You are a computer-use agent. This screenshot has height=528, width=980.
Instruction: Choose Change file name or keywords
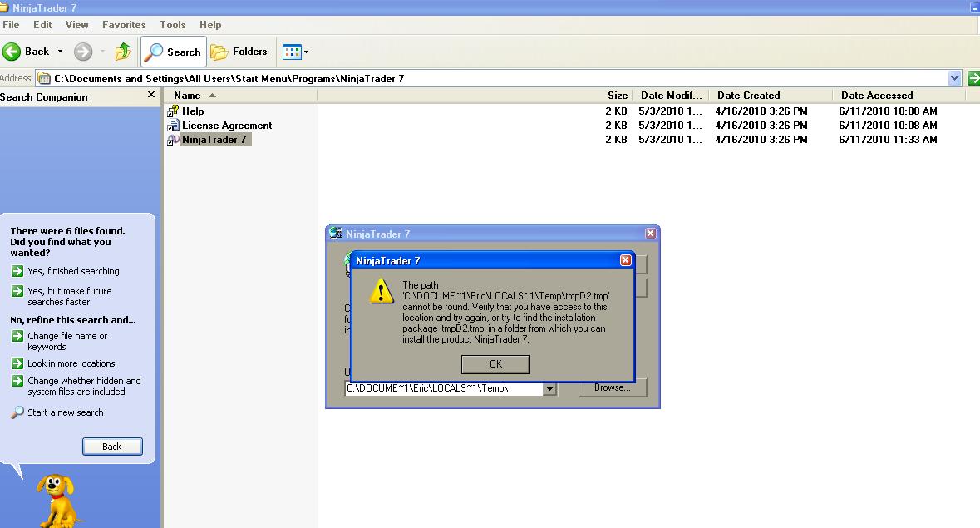[66, 341]
